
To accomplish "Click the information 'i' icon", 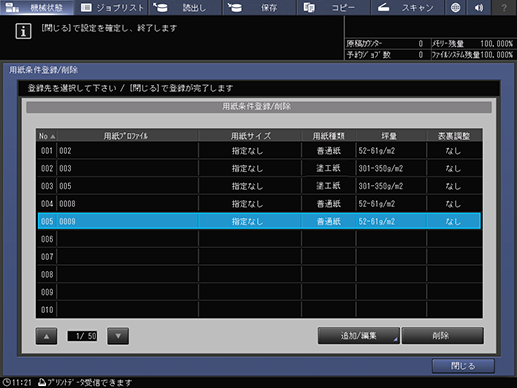I will tap(23, 31).
